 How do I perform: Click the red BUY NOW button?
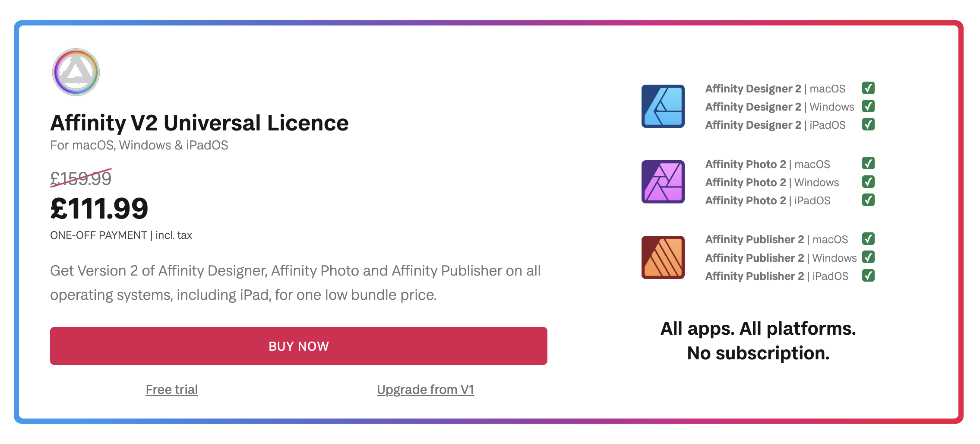coord(299,346)
